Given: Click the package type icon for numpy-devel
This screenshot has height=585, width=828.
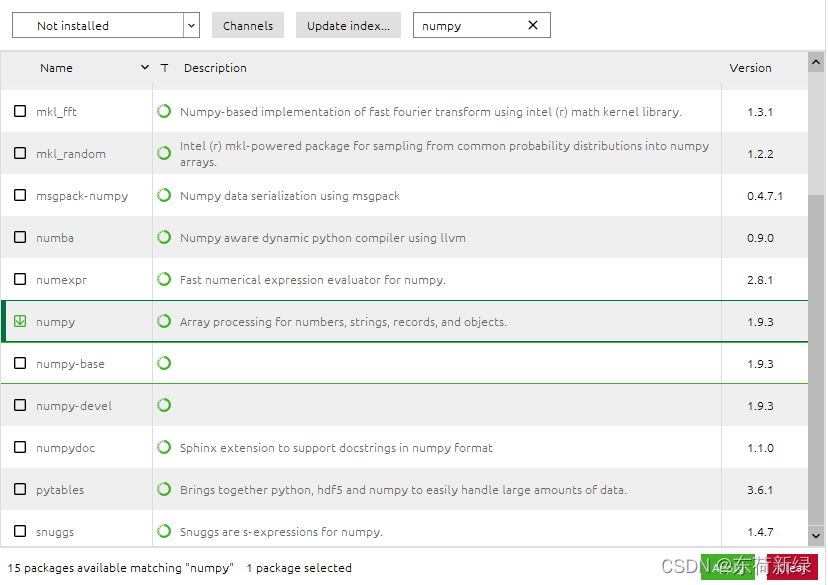Looking at the screenshot, I should (164, 405).
